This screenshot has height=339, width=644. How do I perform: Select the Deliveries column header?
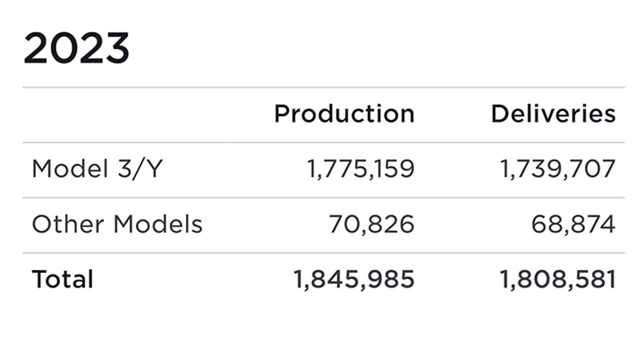pos(553,114)
